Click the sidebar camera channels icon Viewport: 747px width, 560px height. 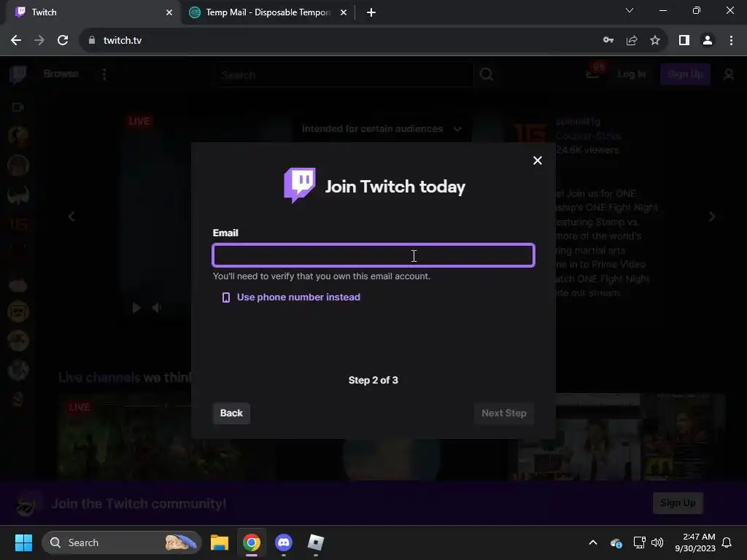point(18,108)
